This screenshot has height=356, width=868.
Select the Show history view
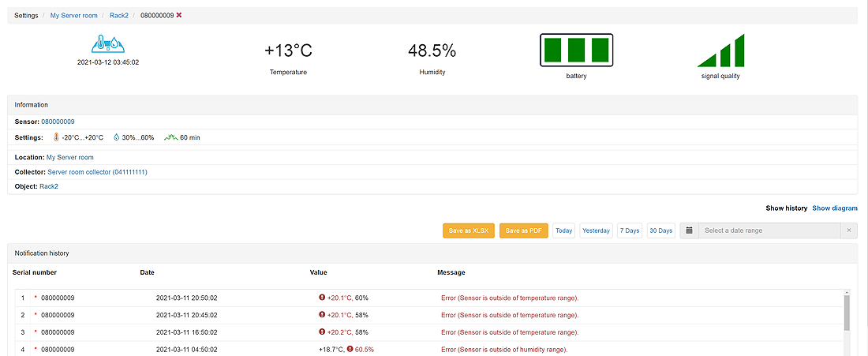(786, 208)
